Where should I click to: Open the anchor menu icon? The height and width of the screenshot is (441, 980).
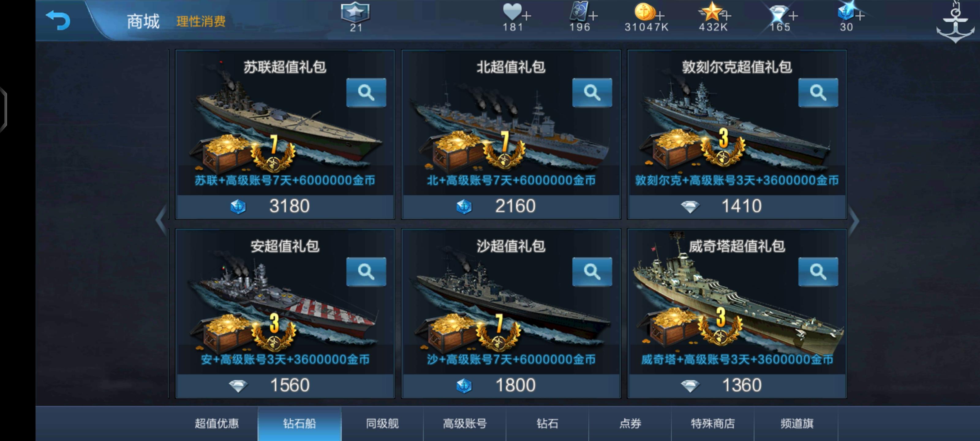955,23
